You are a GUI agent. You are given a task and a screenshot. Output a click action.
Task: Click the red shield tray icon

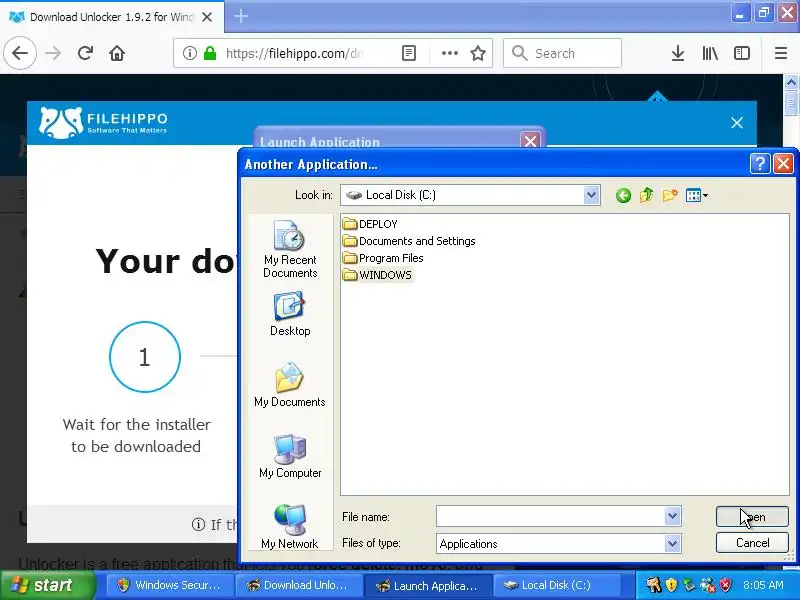coord(726,585)
